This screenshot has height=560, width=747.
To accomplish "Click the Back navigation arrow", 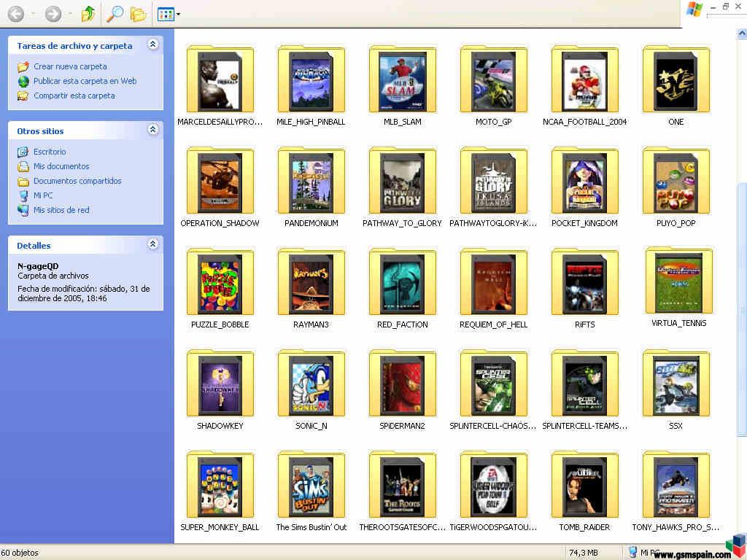I will [16, 14].
